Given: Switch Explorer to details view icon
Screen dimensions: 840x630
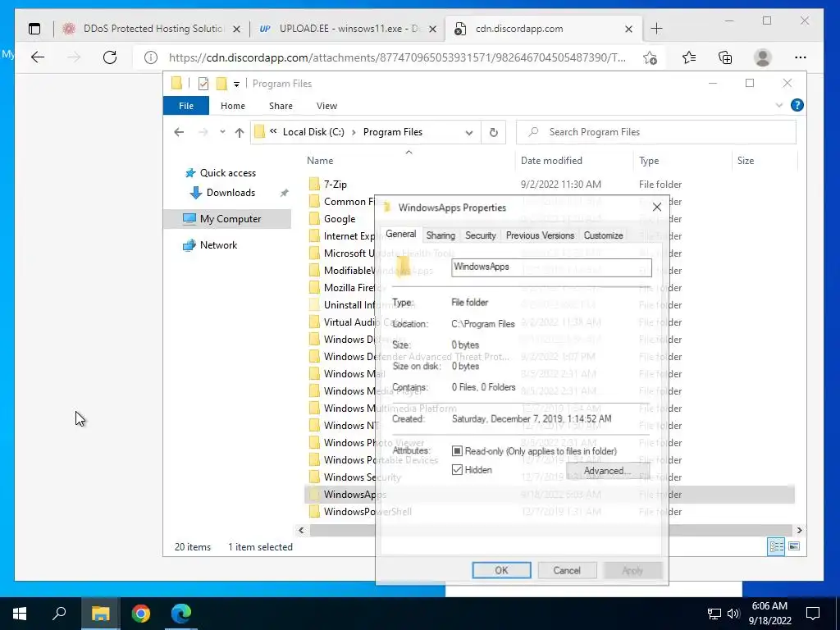Looking at the screenshot, I should [776, 546].
